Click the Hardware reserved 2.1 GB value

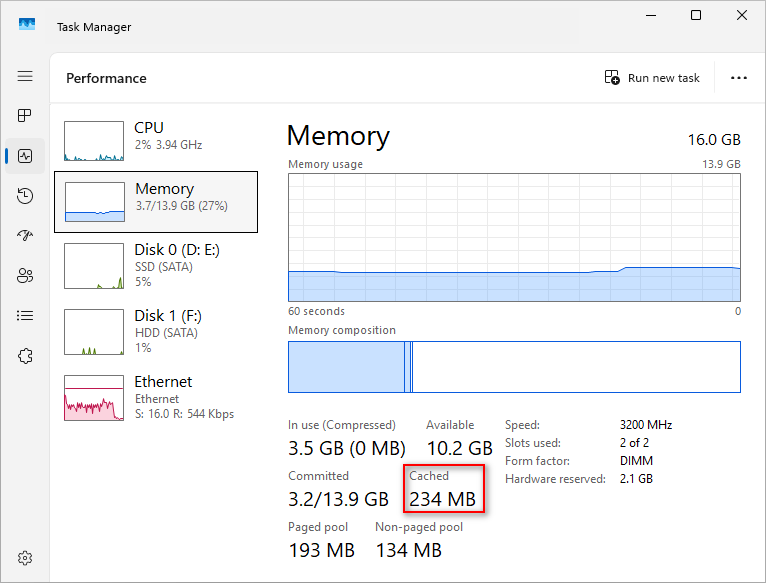(x=636, y=479)
